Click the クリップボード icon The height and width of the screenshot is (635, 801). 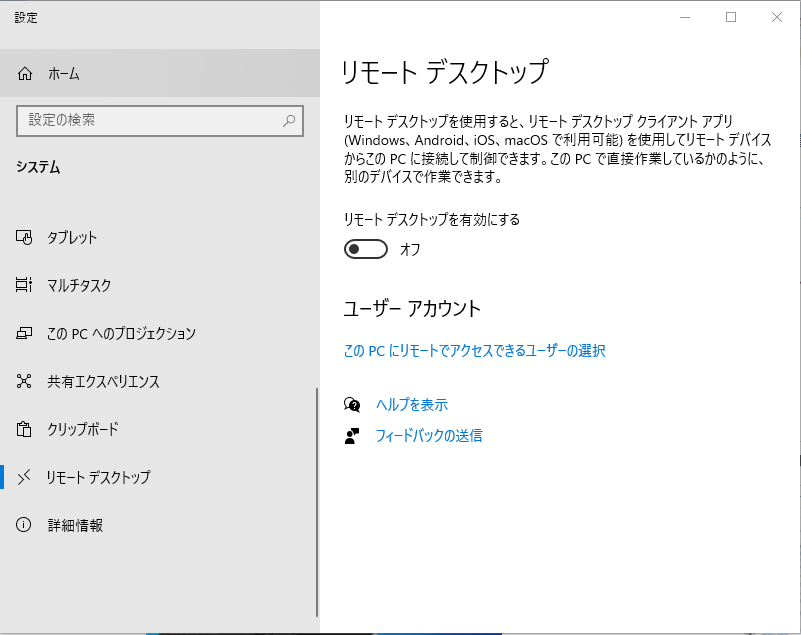(x=24, y=429)
